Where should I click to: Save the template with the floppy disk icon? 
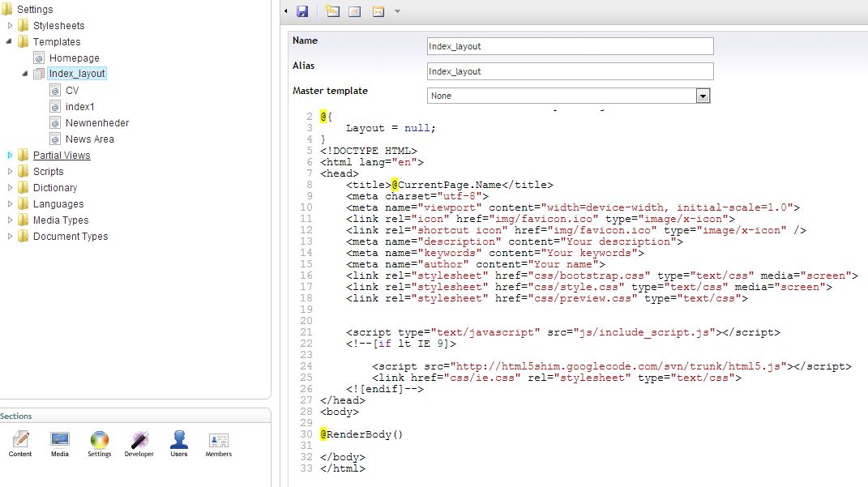coord(302,11)
